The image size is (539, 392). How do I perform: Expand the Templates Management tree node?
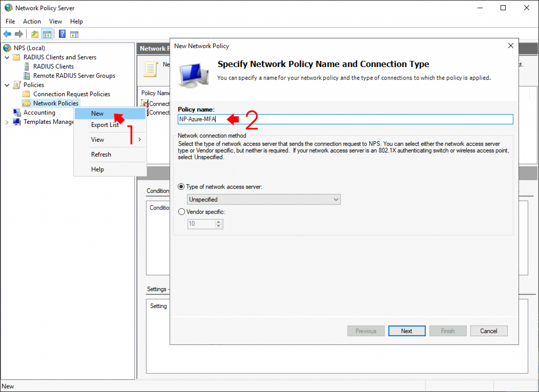click(7, 122)
